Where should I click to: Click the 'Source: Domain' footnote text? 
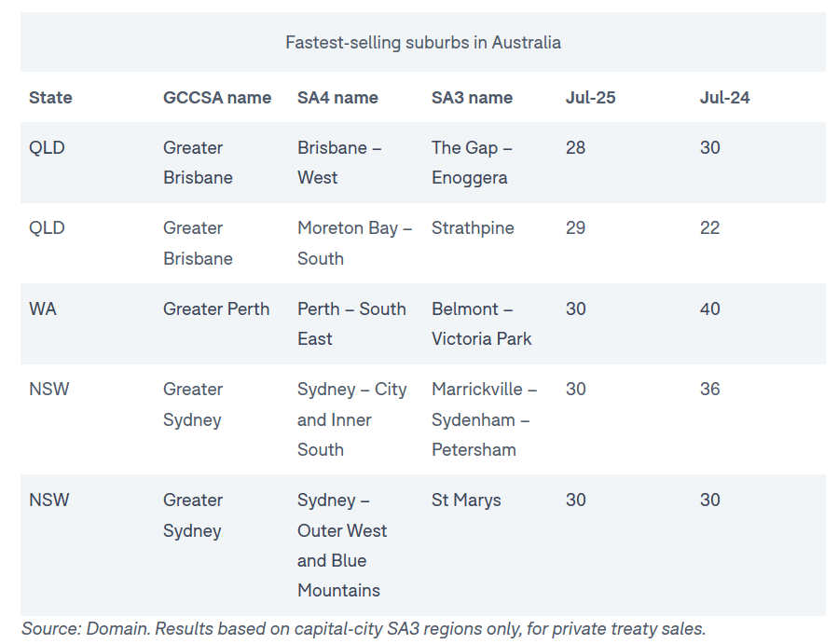[364, 628]
